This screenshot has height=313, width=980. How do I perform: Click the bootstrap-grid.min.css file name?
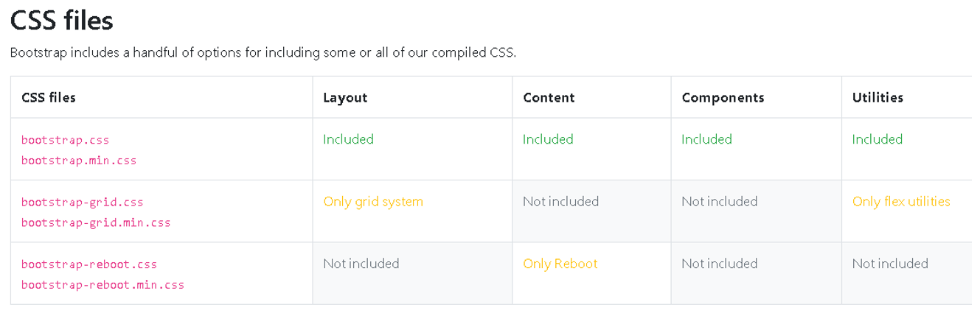coord(96,222)
